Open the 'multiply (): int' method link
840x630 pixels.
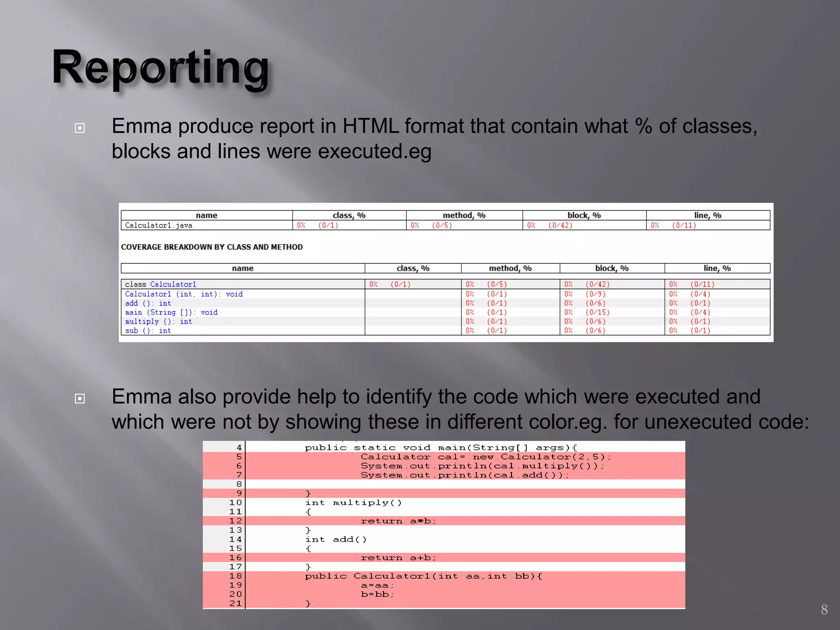159,322
